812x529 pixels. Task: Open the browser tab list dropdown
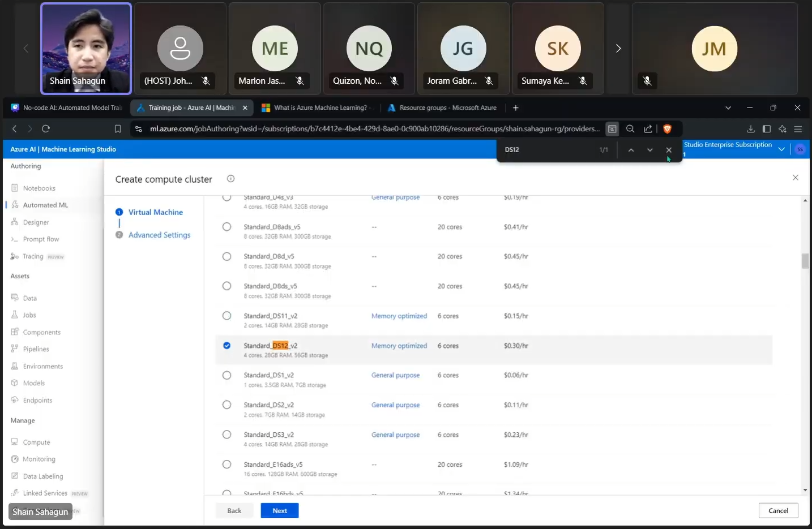tap(728, 107)
